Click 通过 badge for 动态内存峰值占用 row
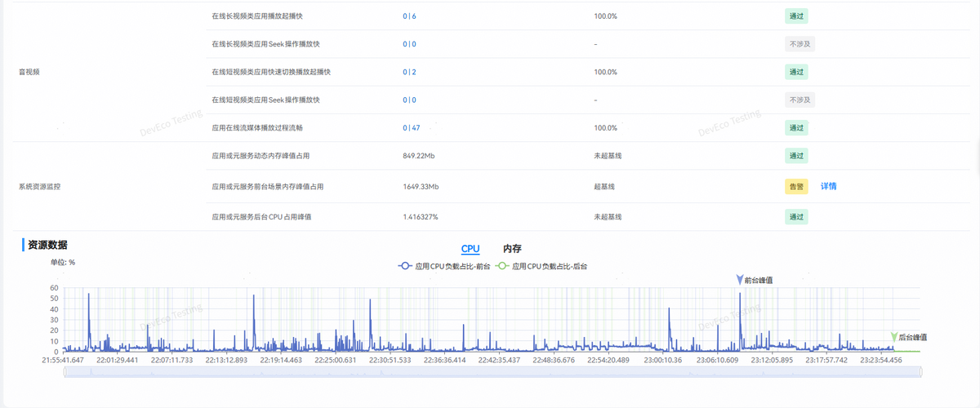 (796, 156)
